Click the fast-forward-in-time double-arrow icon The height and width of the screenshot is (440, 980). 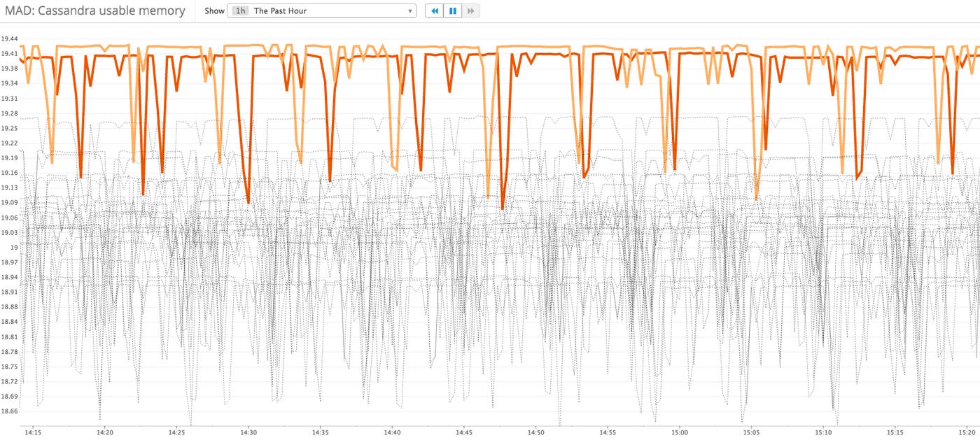[x=470, y=10]
